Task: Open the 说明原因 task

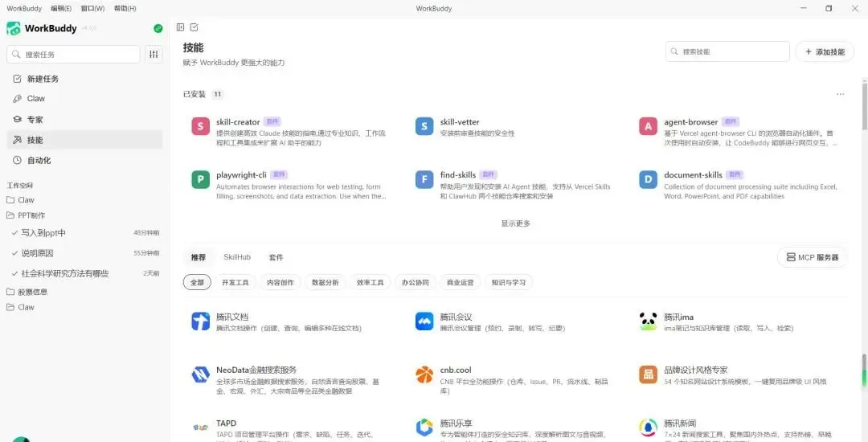Action: (x=84, y=253)
